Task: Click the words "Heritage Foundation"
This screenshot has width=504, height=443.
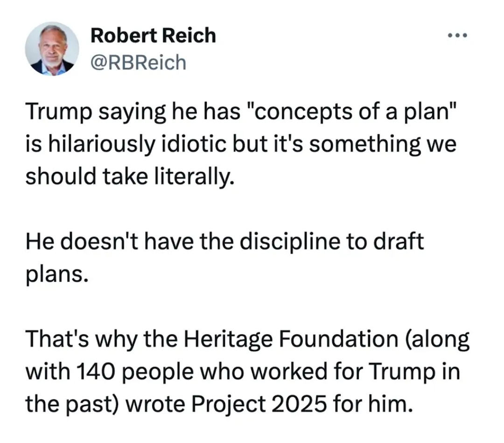Action: pos(291,339)
